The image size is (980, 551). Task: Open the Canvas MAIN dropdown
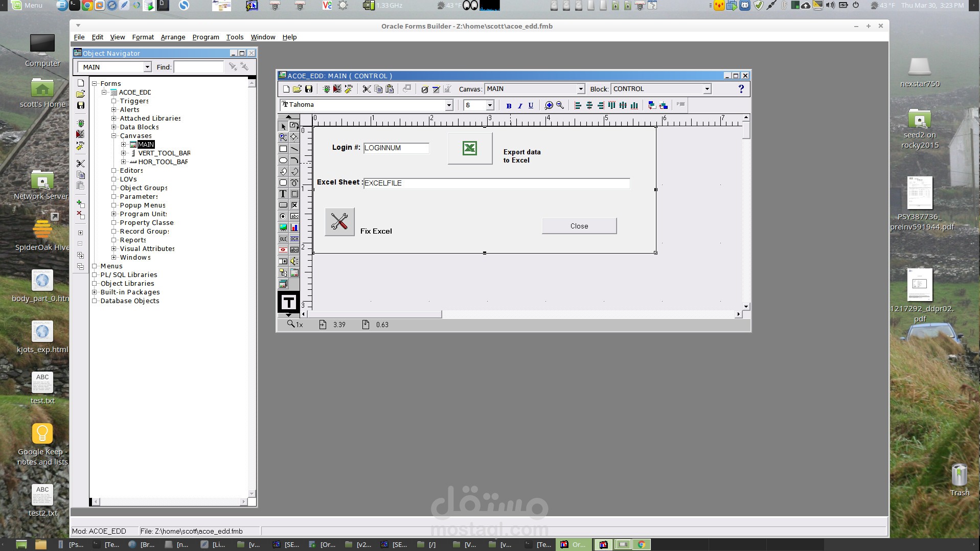click(x=581, y=89)
